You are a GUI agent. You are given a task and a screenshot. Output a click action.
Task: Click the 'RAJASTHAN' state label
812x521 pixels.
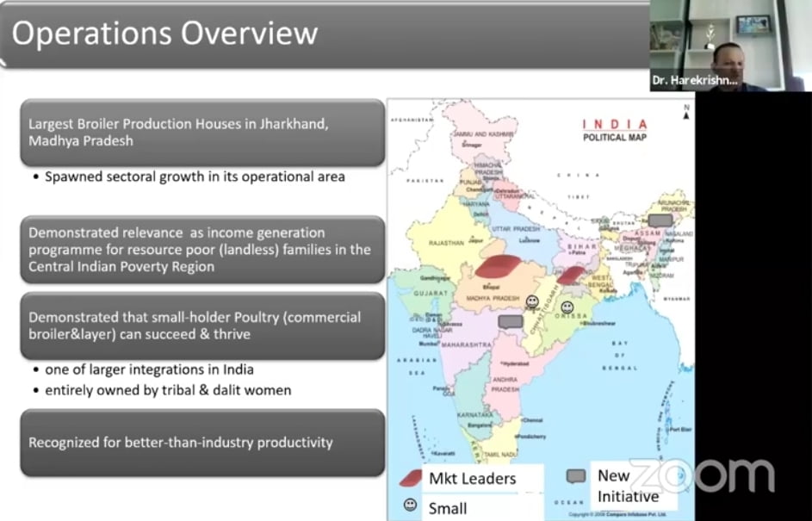click(x=446, y=243)
